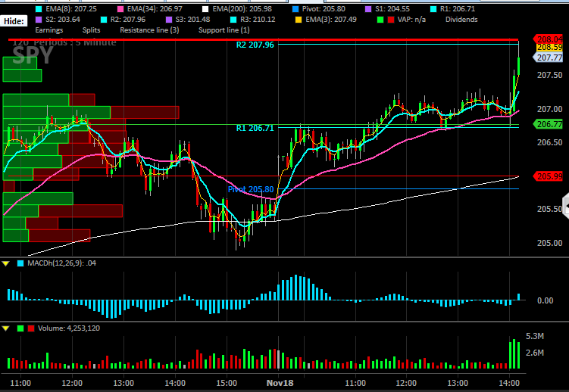Collapse the Volume panel with its yellow triangle

[5, 328]
